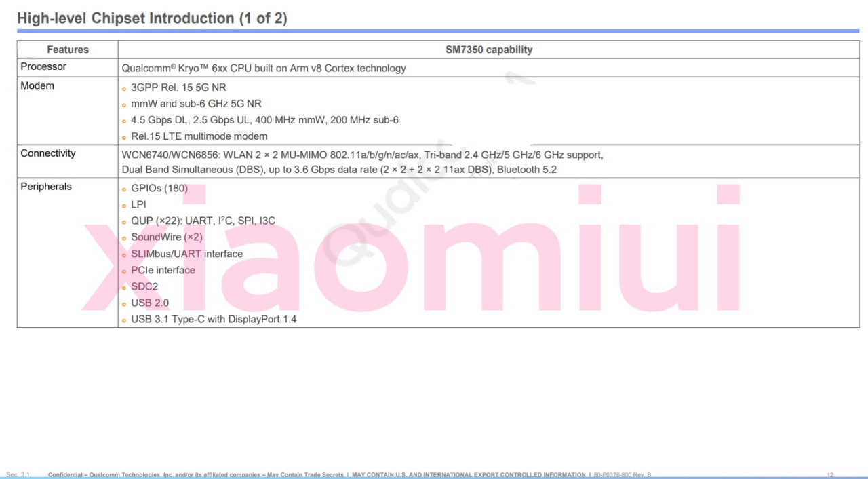Screen dimensions: 868x479
Task: Click the "Dual Band Simultaneous (DBS)" line
Action: click(339, 170)
